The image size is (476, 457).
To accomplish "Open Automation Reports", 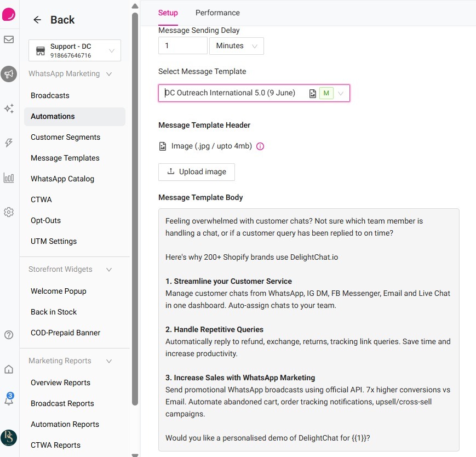I will (x=65, y=424).
